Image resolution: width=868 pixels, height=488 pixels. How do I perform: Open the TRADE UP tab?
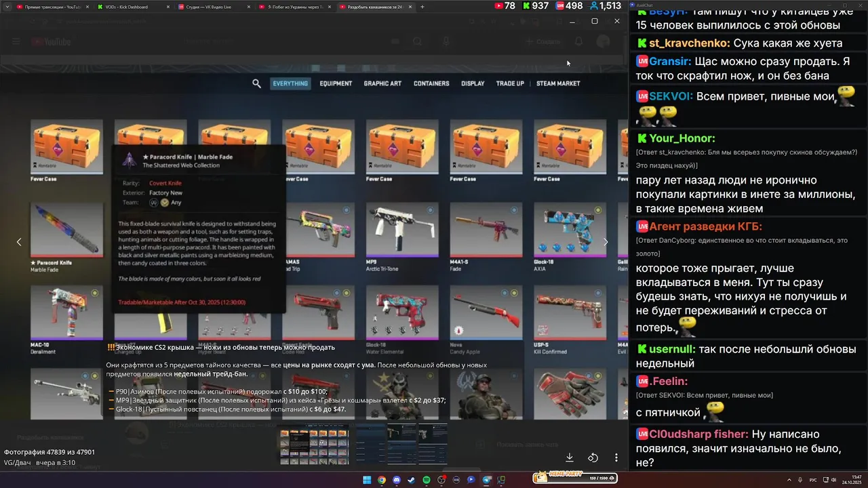coord(510,83)
